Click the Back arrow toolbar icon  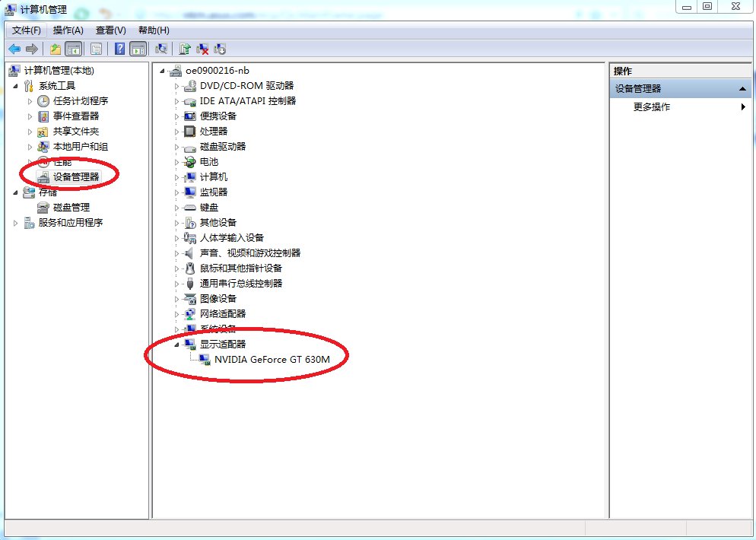coord(14,49)
